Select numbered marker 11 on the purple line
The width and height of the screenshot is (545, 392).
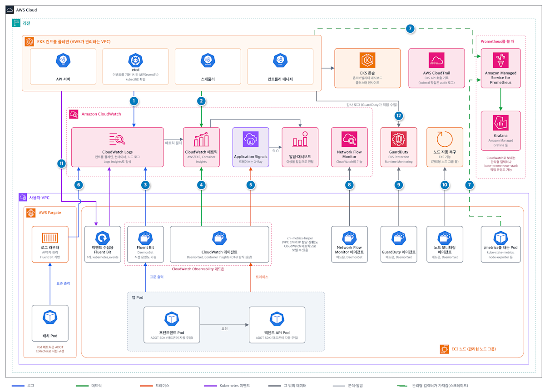tap(61, 164)
